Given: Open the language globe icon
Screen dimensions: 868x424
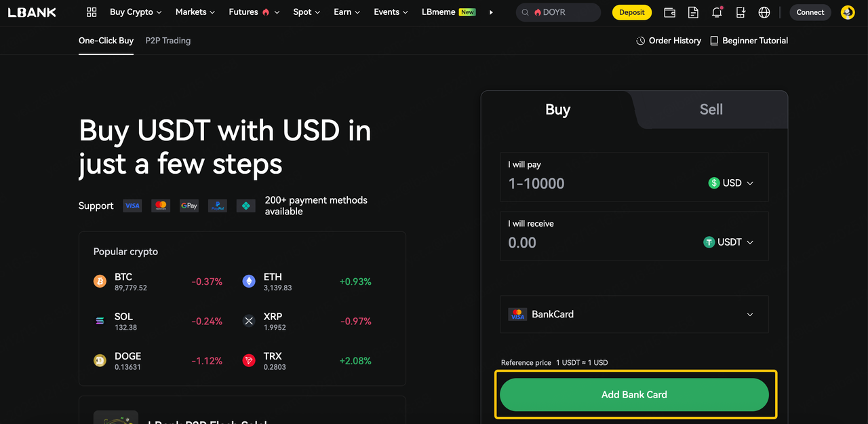Looking at the screenshot, I should tap(764, 12).
